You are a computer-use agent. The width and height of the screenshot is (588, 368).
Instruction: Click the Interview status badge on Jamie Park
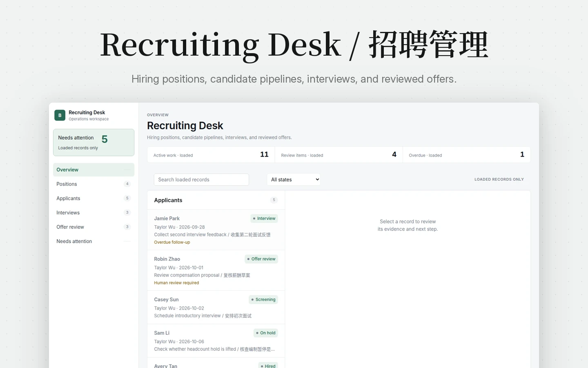264,218
